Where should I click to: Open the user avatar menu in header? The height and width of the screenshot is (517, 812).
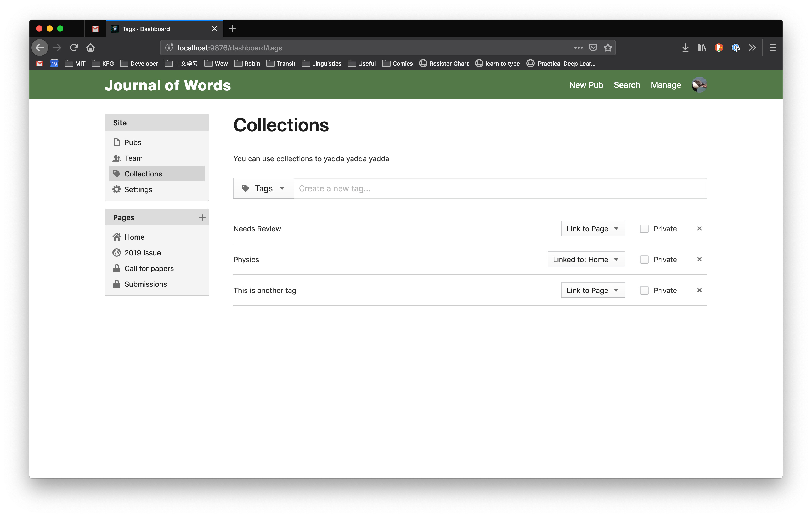tap(699, 85)
